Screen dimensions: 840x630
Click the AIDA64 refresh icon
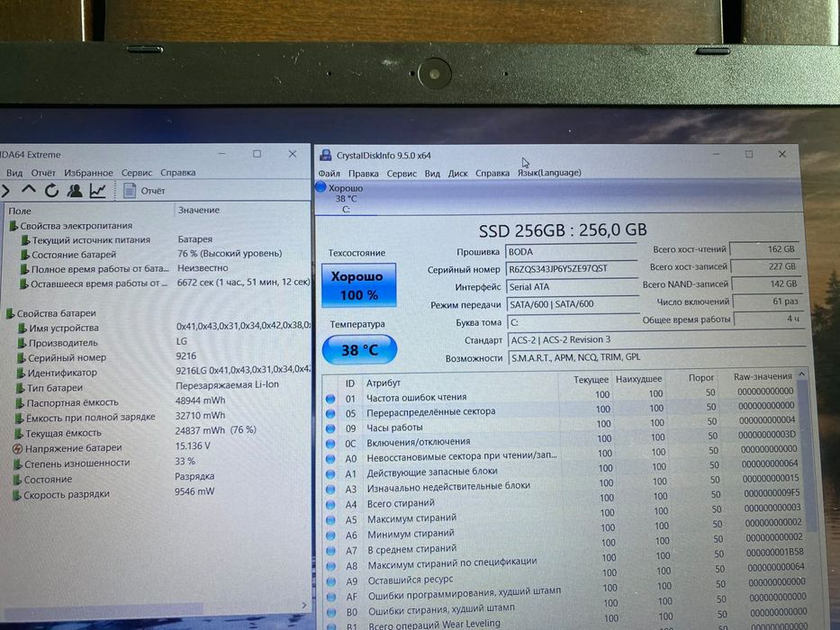pos(51,190)
